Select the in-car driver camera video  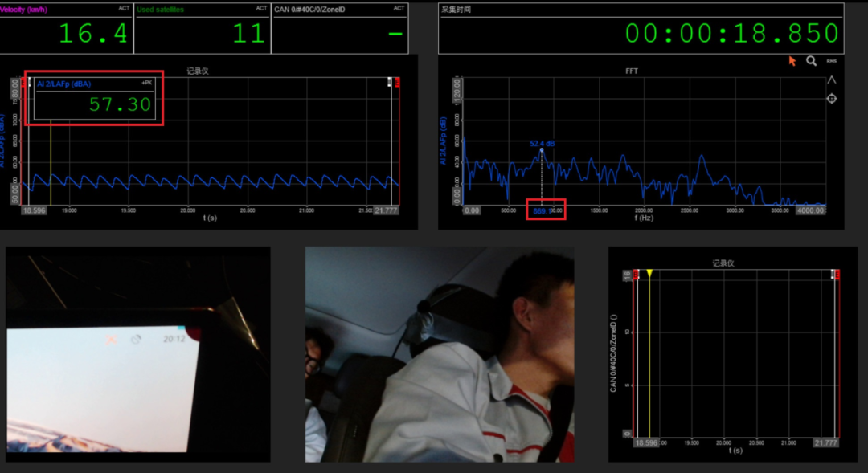point(440,354)
